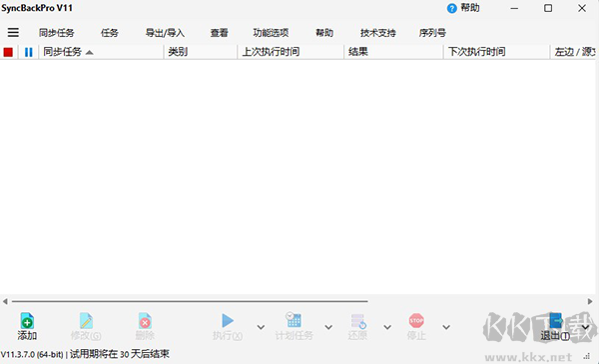This screenshot has width=599, height=364.
Task: Sort by the 结果 column header
Action: pyautogui.click(x=393, y=52)
